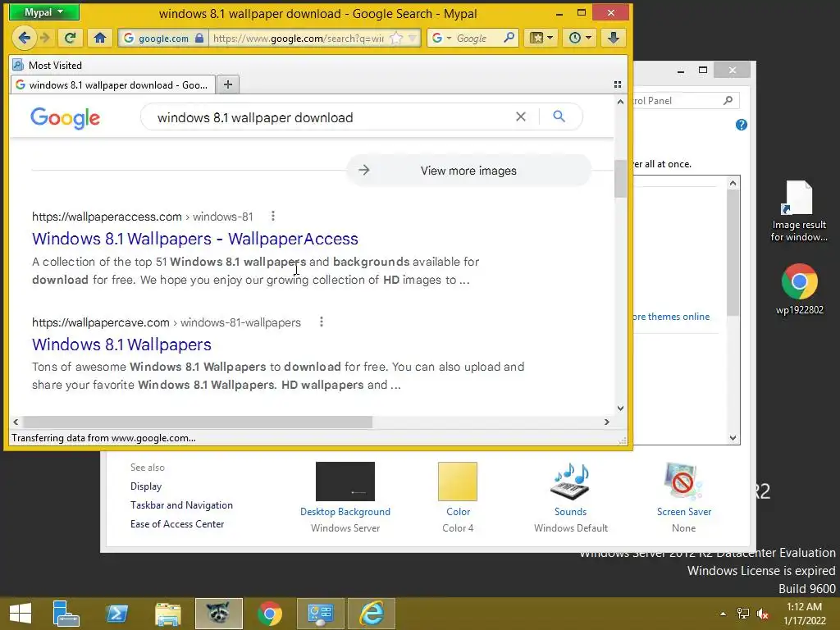Open Server Manager from the taskbar

(x=66, y=614)
